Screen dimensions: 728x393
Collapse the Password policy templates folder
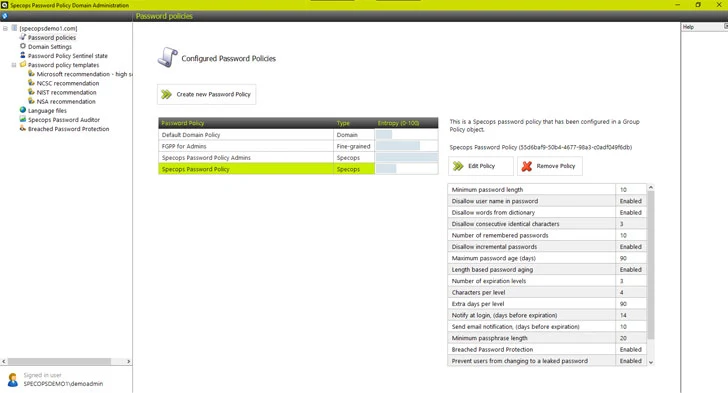click(14, 65)
